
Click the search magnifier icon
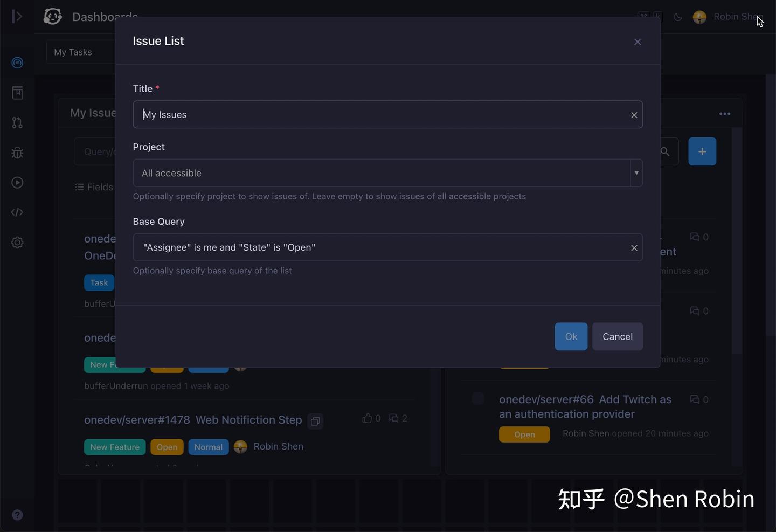point(666,151)
